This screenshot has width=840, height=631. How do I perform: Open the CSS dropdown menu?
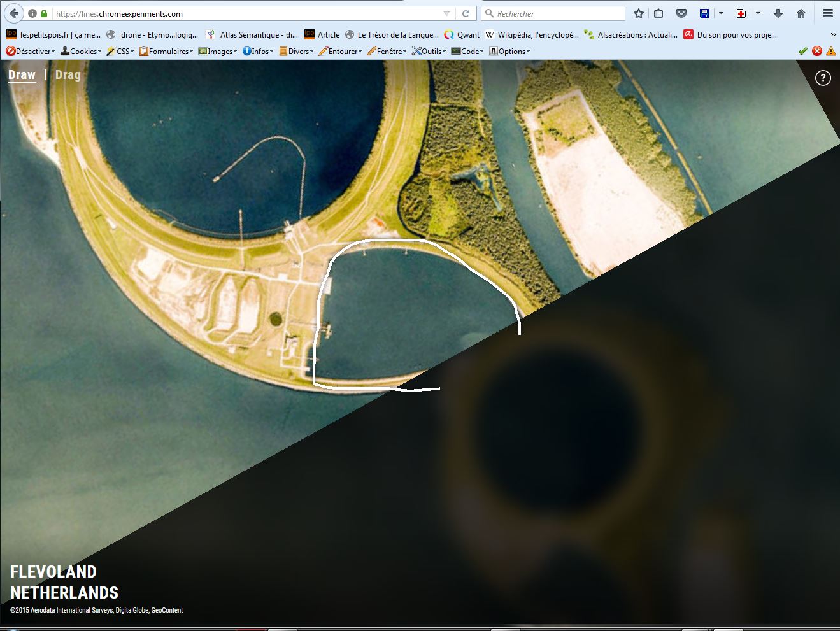tap(120, 51)
